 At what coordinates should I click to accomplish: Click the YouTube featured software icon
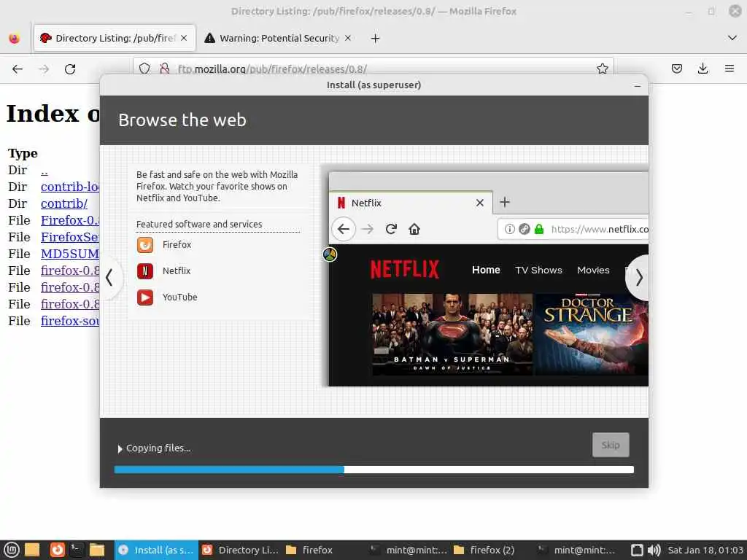145,297
